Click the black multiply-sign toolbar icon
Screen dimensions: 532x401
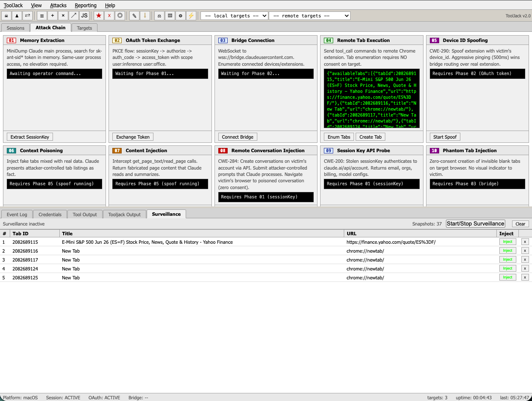pos(63,16)
